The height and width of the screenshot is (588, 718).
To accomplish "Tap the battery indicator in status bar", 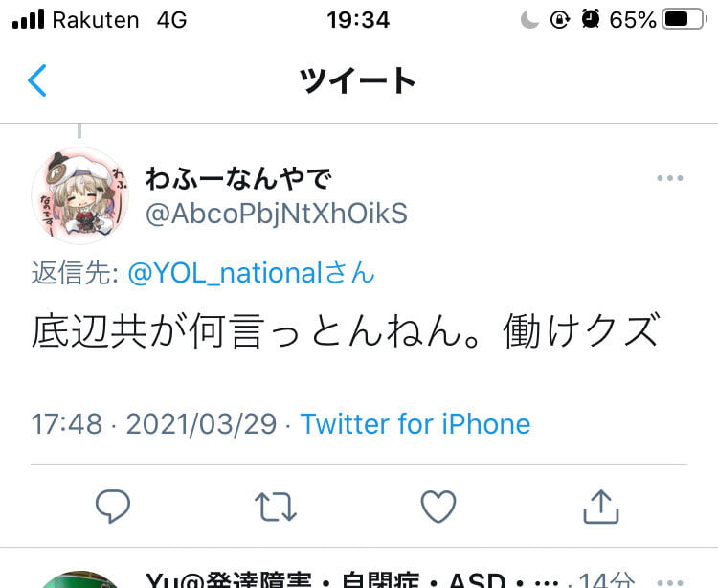I will click(x=684, y=20).
